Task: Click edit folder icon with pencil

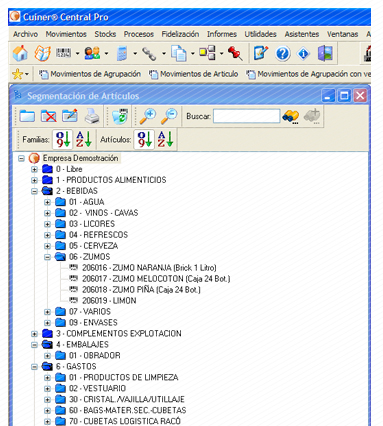Action: (70, 116)
